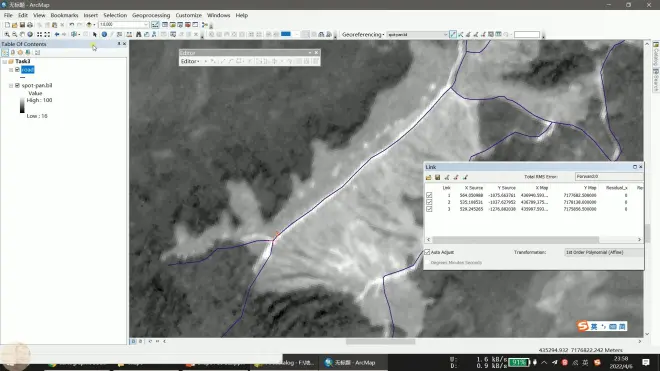The image size is (660, 371).
Task: Click List By Drawing Order icon
Action: [5, 53]
